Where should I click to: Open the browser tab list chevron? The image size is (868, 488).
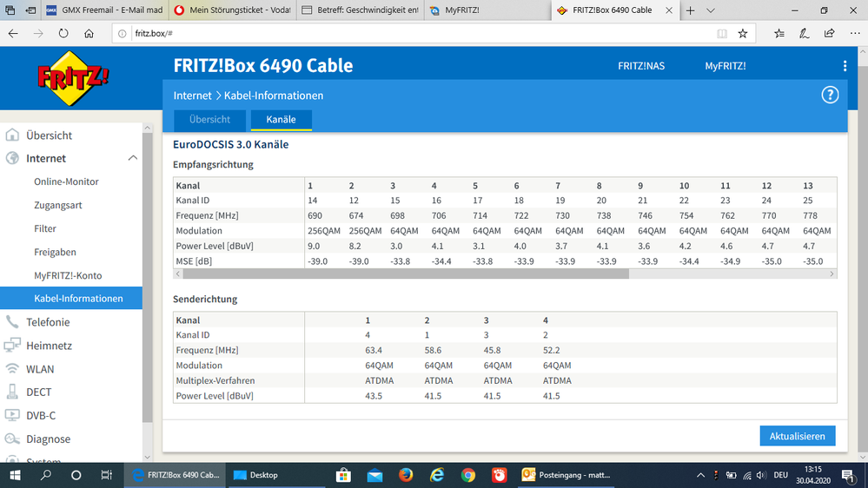710,10
